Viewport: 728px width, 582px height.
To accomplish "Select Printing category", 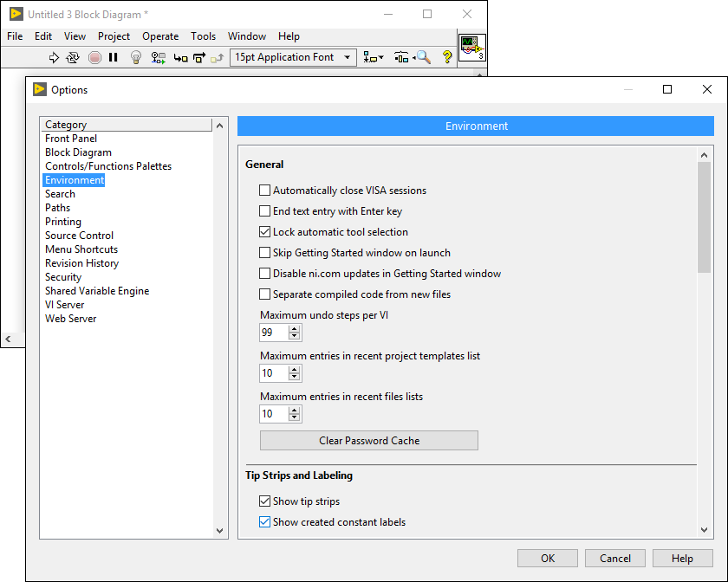I will tap(63, 222).
